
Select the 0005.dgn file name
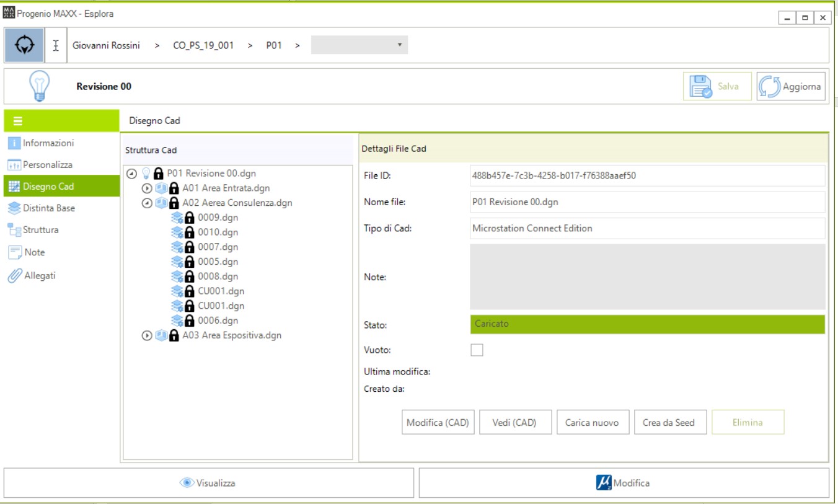[218, 262]
